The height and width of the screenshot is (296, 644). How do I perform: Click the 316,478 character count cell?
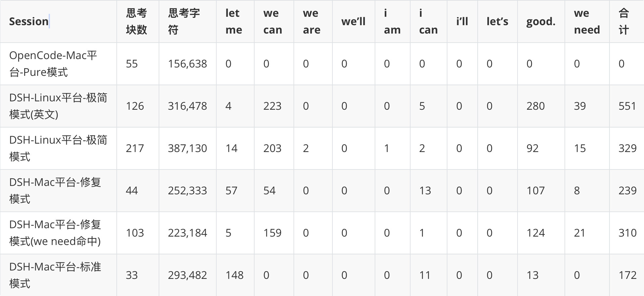click(187, 106)
